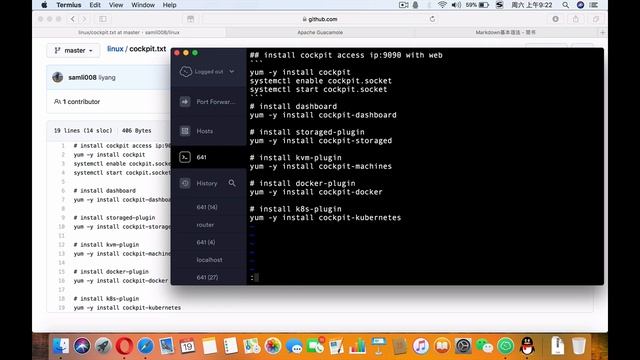Open the Trash in the Dock
The height and width of the screenshot is (360, 640).
579,346
